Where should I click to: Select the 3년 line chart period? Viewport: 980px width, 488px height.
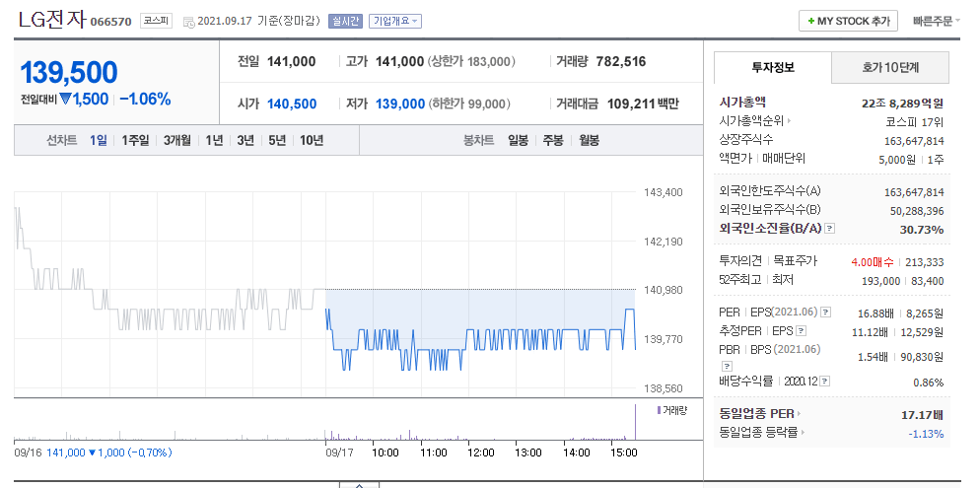click(245, 141)
